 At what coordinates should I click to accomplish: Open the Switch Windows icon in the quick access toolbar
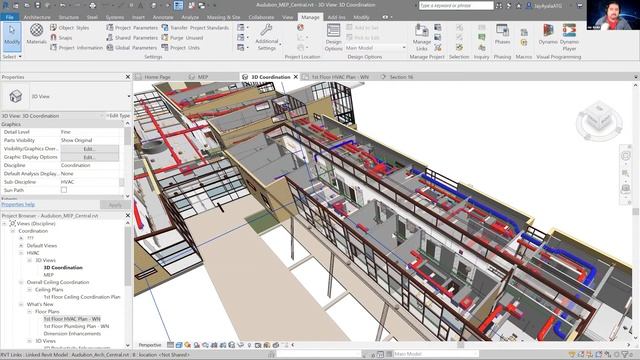tap(202, 5)
